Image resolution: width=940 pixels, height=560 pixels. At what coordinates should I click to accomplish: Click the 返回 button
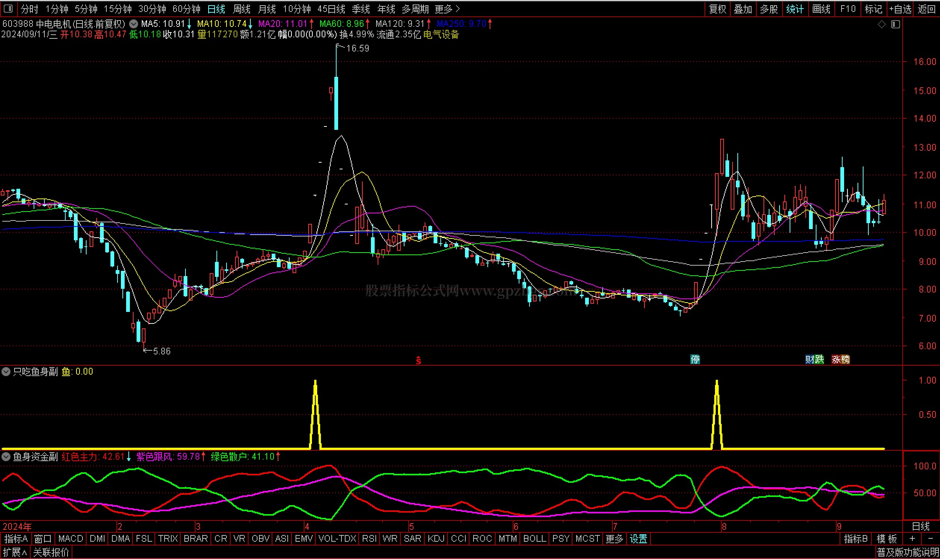pos(927,9)
